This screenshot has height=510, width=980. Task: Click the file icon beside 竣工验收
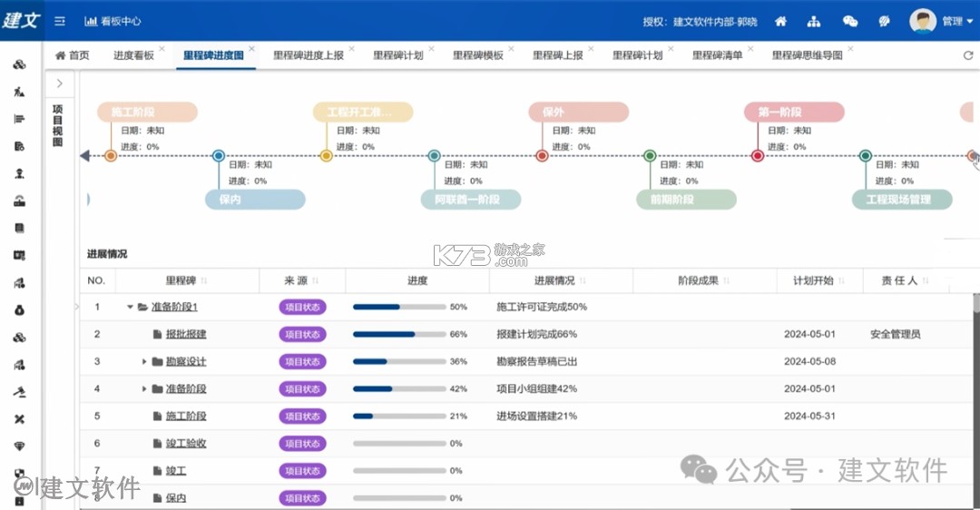coord(158,444)
